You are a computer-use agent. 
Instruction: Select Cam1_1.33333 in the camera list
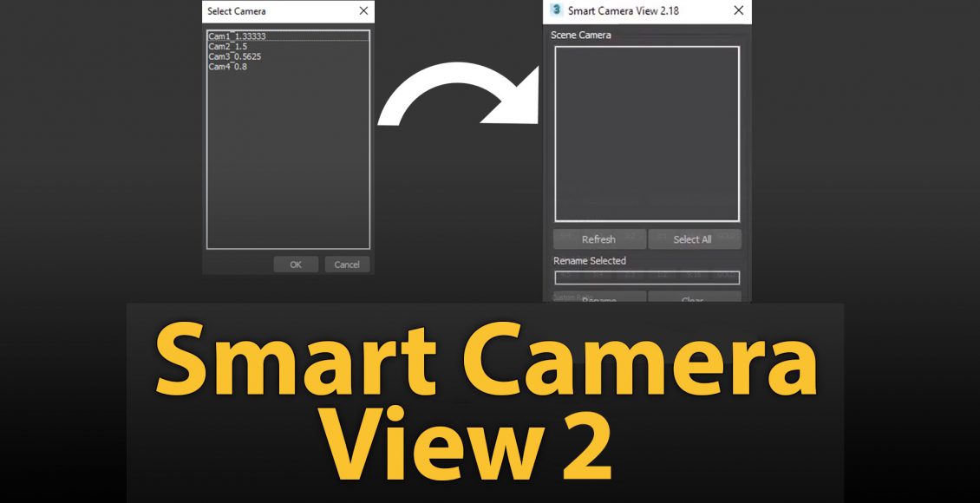pyautogui.click(x=238, y=36)
